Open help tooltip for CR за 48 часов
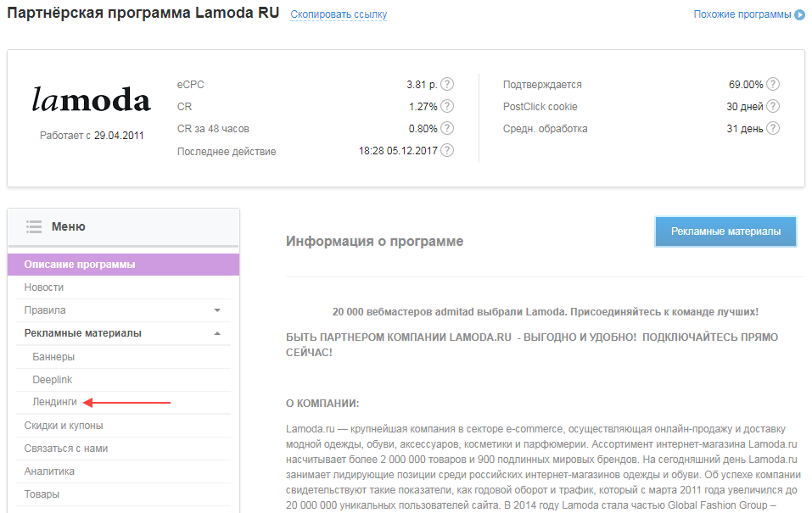 (x=447, y=129)
